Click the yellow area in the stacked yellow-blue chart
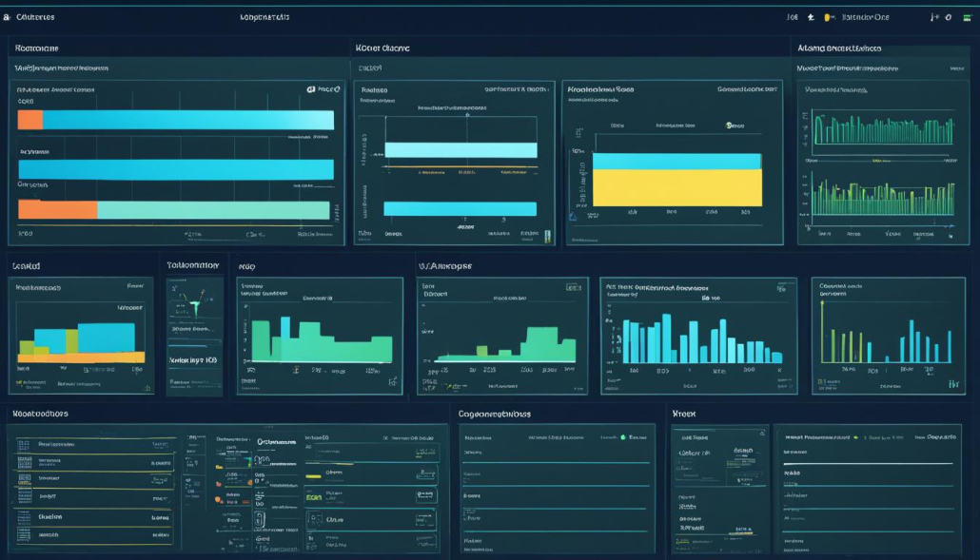This screenshot has height=560, width=980. point(677,187)
